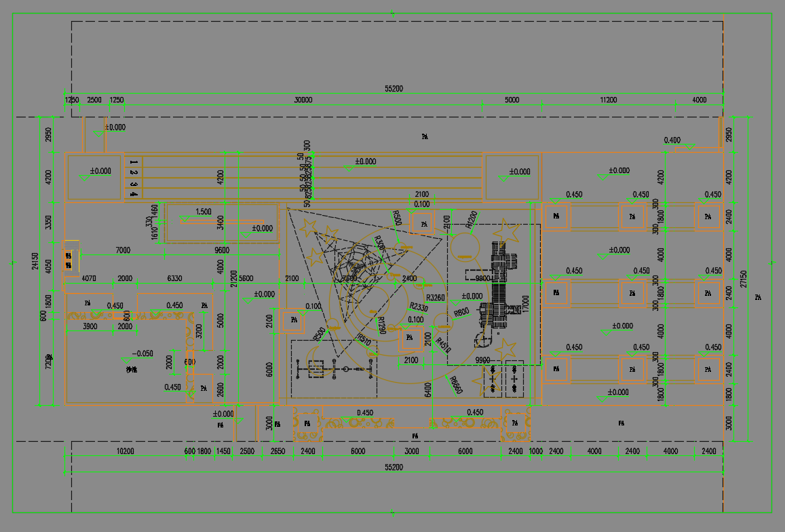Click the 17000 vertical dimension text

[x=525, y=304]
